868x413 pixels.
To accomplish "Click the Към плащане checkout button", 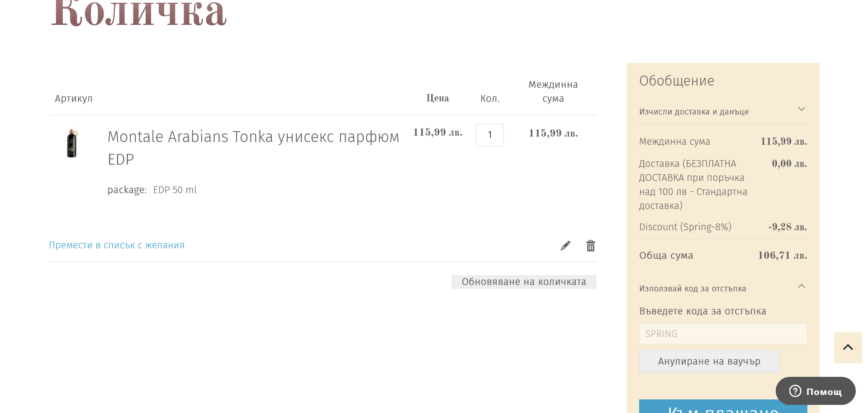I will pos(723,407).
